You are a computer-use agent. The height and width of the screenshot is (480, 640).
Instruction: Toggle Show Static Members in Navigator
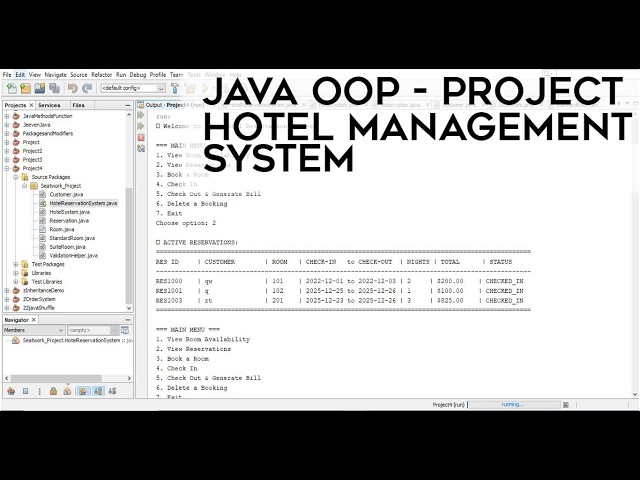(39, 391)
